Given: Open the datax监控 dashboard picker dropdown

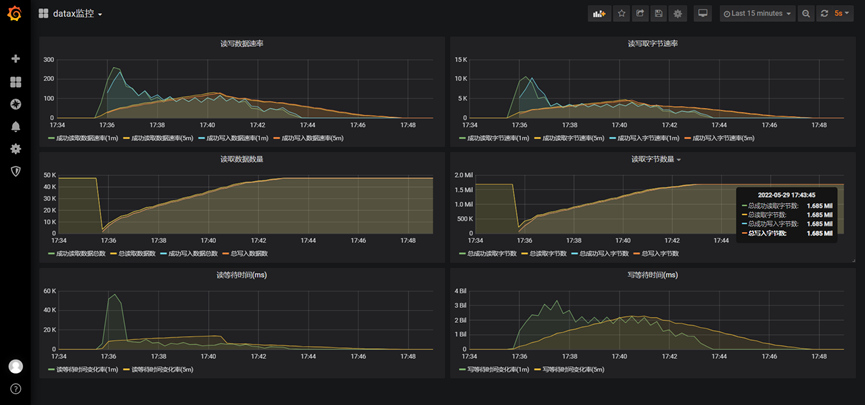Looking at the screenshot, I should pos(77,14).
